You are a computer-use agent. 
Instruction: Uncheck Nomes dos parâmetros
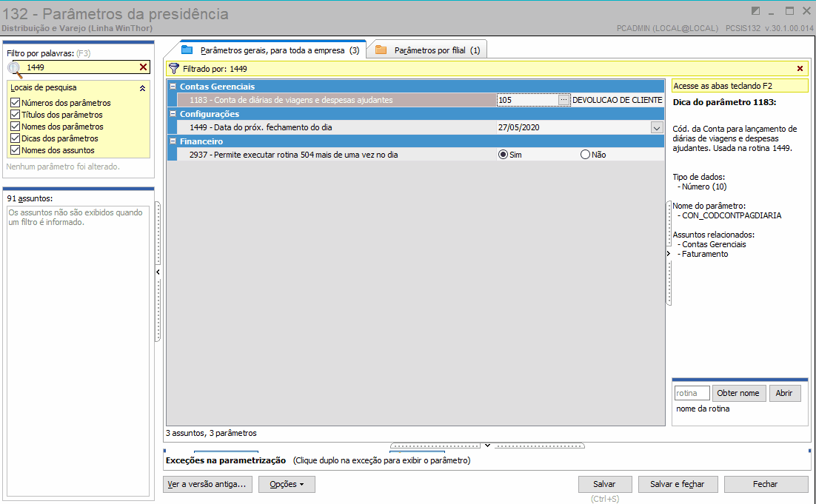click(15, 127)
